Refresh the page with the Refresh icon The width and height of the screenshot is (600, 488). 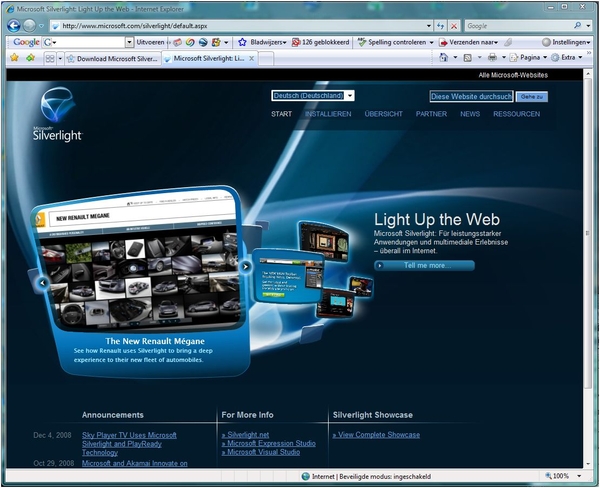pyautogui.click(x=440, y=26)
